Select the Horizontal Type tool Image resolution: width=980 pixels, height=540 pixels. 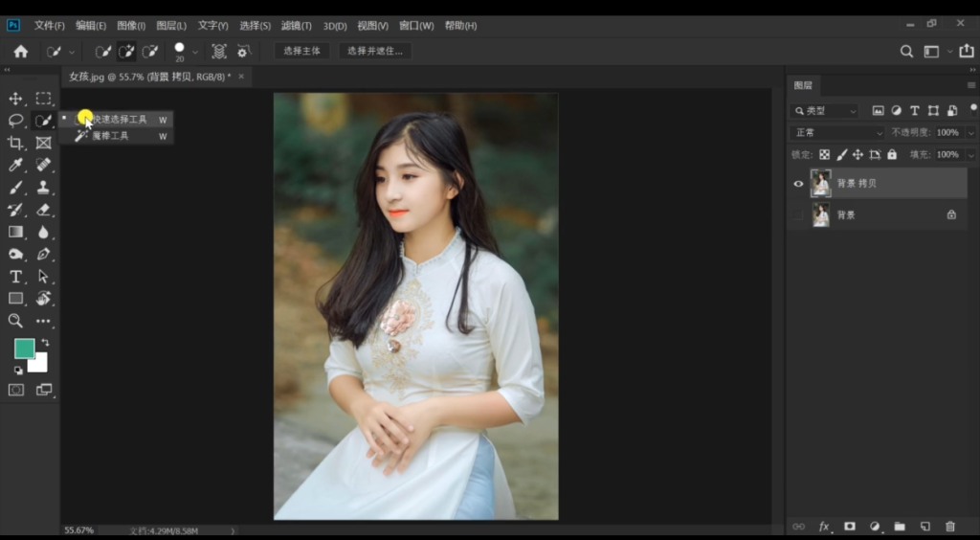click(x=15, y=277)
